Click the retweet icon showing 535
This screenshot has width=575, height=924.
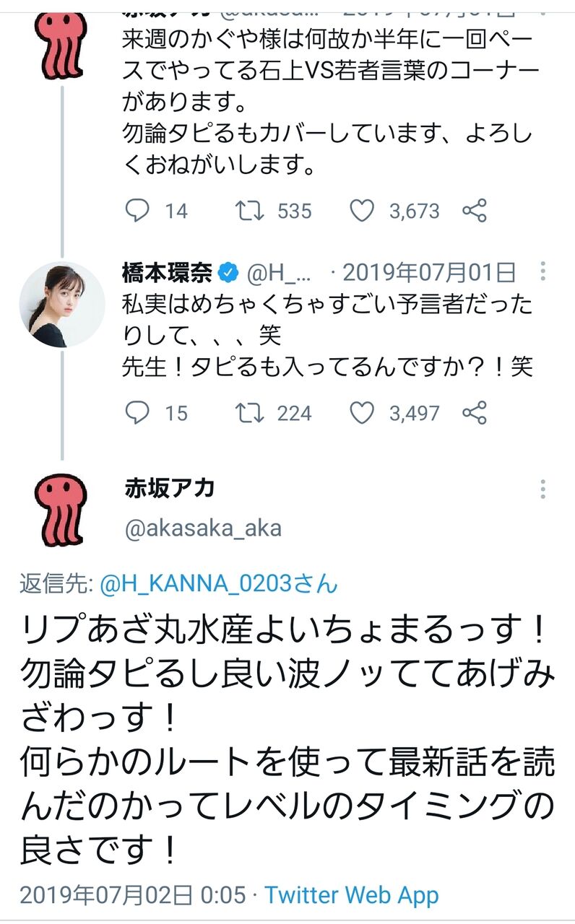coord(249,211)
